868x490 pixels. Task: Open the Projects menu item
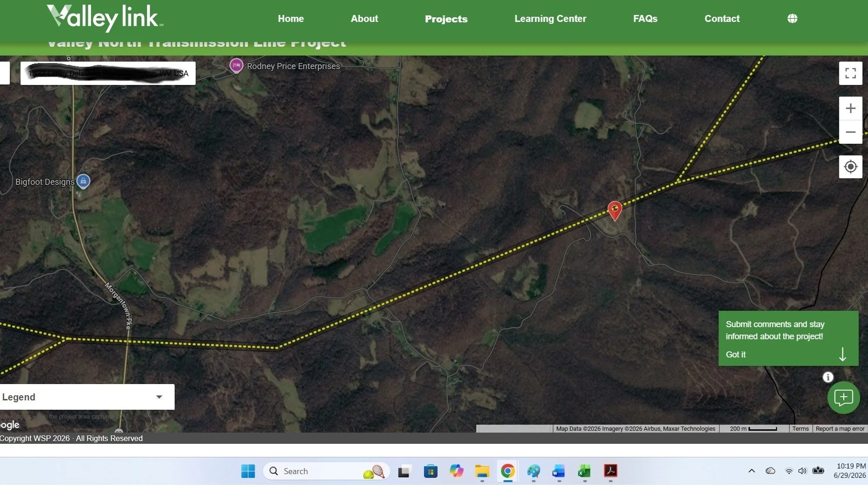pyautogui.click(x=446, y=19)
